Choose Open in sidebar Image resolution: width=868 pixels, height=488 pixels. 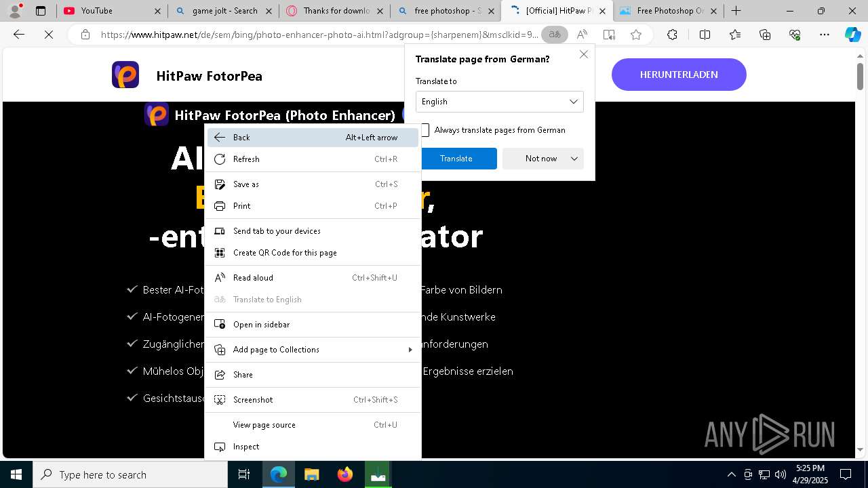point(313,325)
